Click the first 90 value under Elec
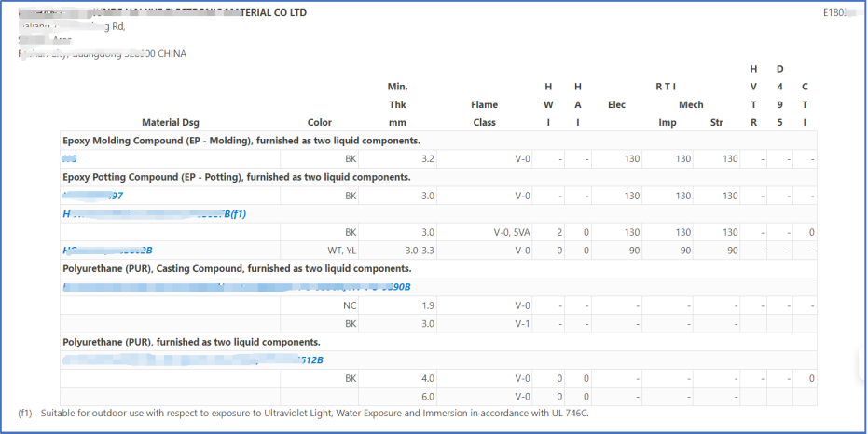 tap(616, 251)
